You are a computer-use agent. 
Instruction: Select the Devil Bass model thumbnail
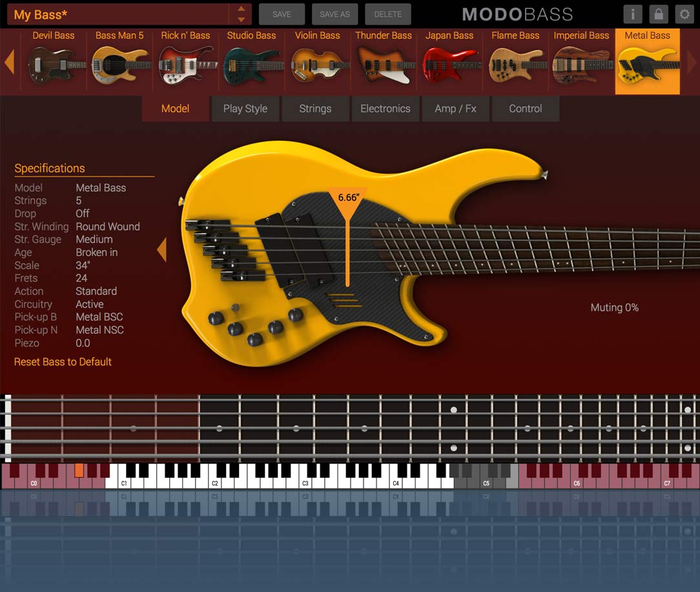[x=54, y=63]
